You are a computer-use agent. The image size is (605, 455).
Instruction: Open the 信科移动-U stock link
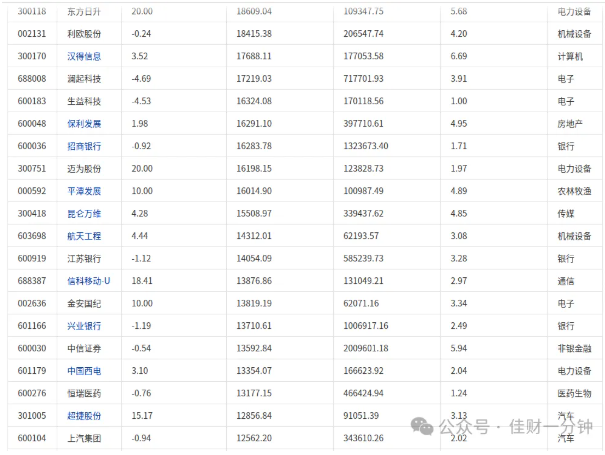[89, 281]
